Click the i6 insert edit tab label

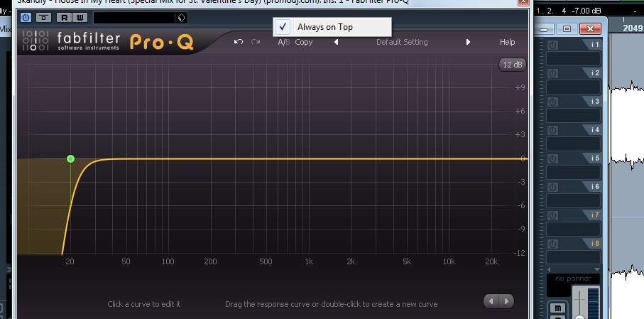point(594,186)
